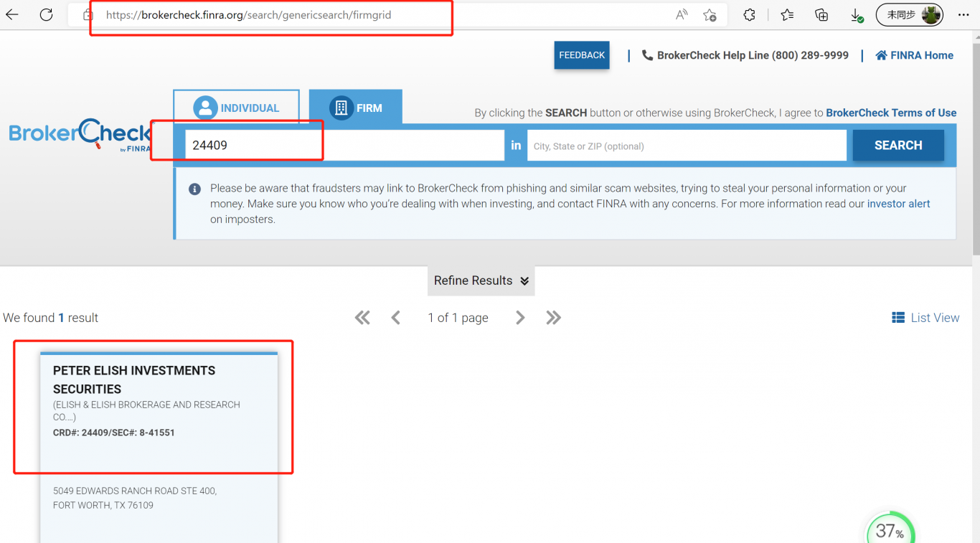Screen dimensions: 980x543
Task: Jump to last page with double-right arrows
Action: click(553, 318)
